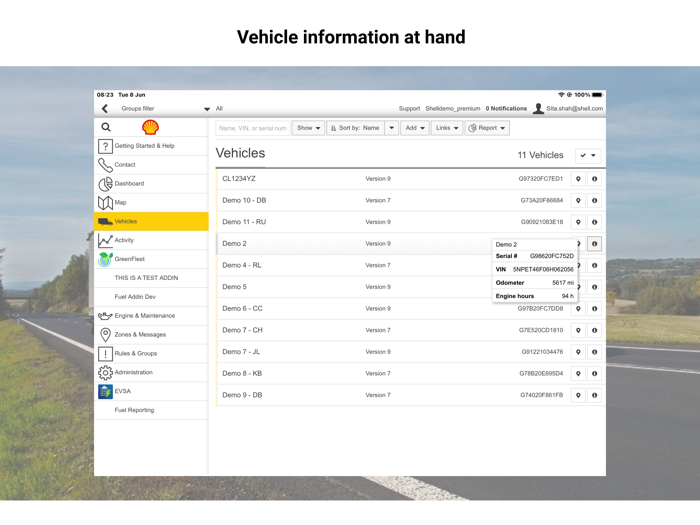Tap the user profile icon

538,108
